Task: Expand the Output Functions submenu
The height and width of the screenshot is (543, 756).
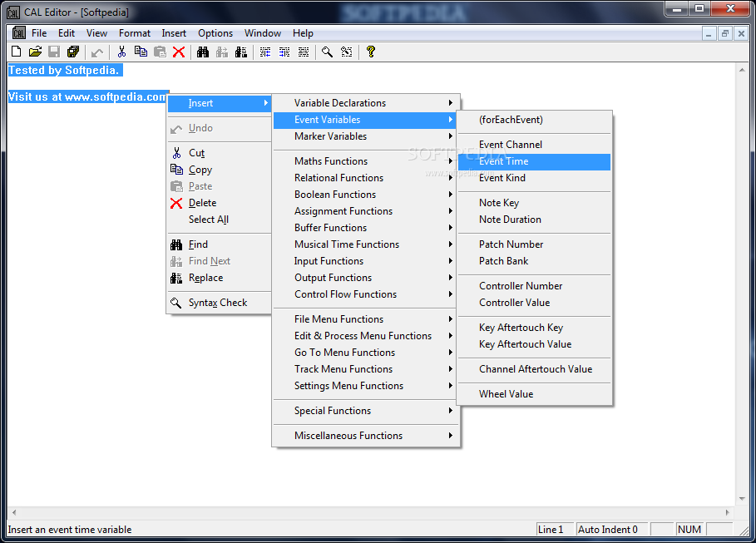Action: click(366, 278)
